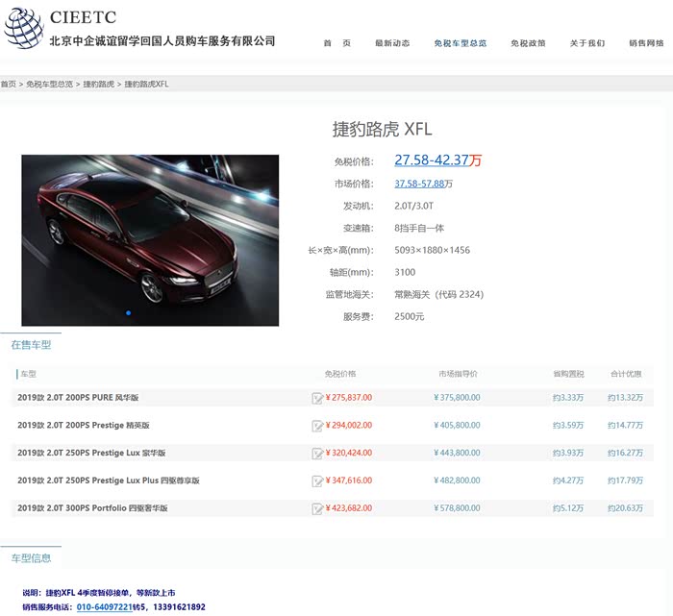Viewport: 673px width, 616px height.
Task: Click the price detail icon for Portfolio 四驱奢华版
Action: pyautogui.click(x=317, y=508)
